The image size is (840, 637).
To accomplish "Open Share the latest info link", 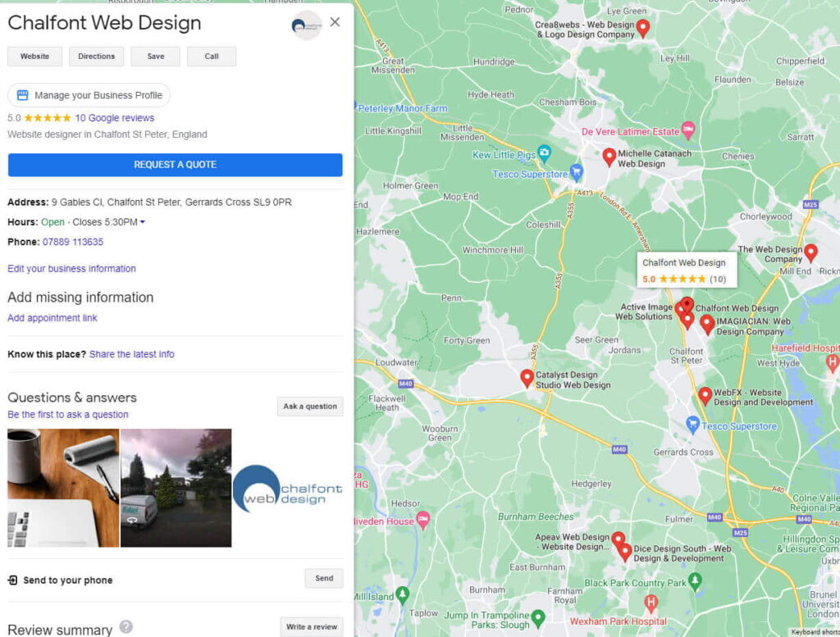I will pyautogui.click(x=132, y=354).
